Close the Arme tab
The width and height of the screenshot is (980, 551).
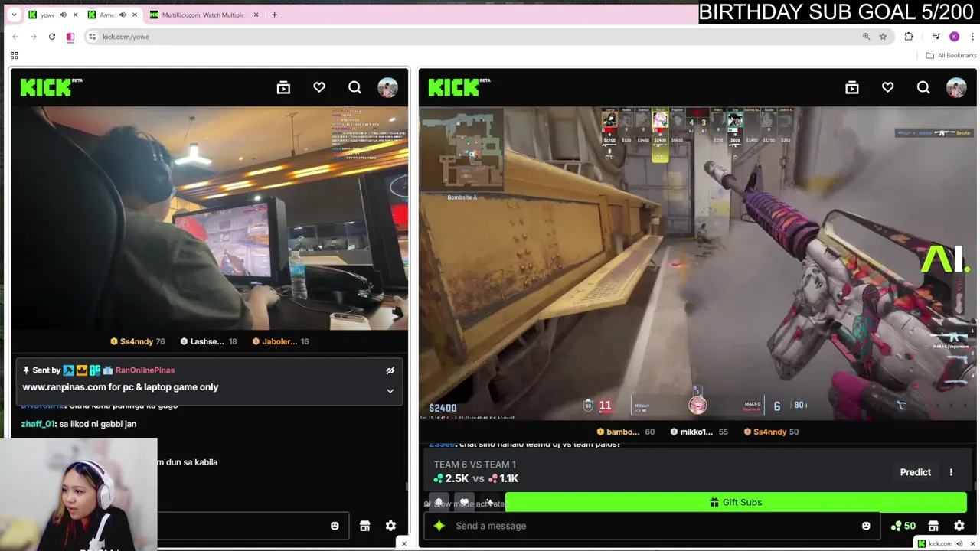coord(135,15)
